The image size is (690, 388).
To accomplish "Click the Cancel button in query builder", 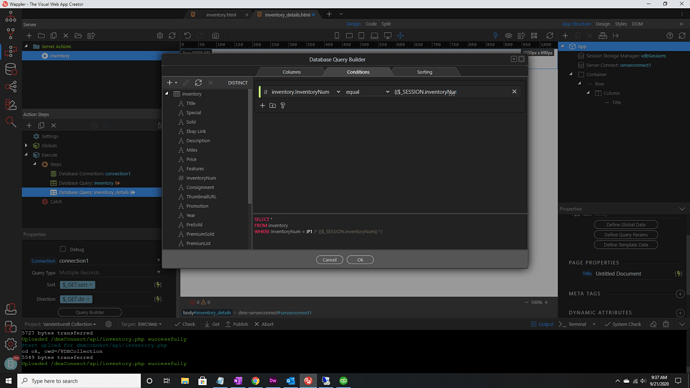I will (x=329, y=260).
